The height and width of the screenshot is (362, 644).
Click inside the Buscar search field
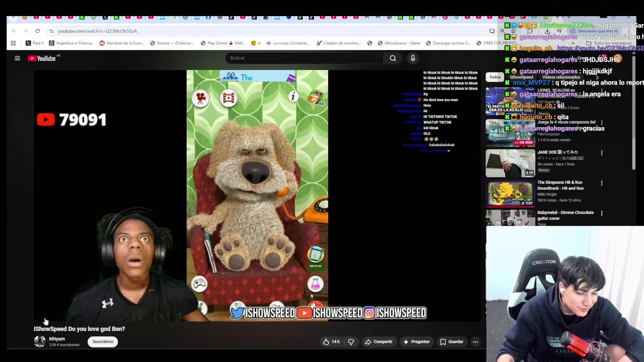click(x=304, y=58)
